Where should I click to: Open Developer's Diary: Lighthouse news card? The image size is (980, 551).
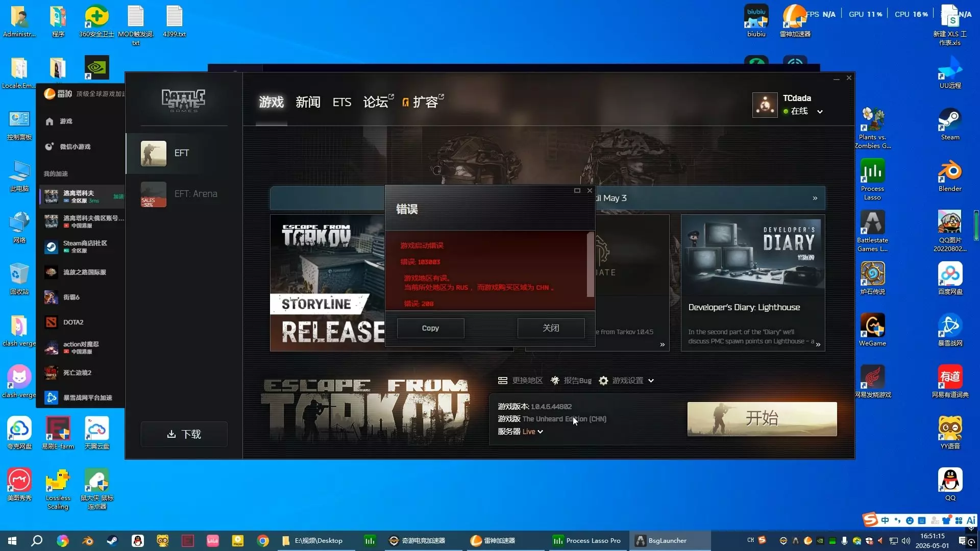coord(753,283)
